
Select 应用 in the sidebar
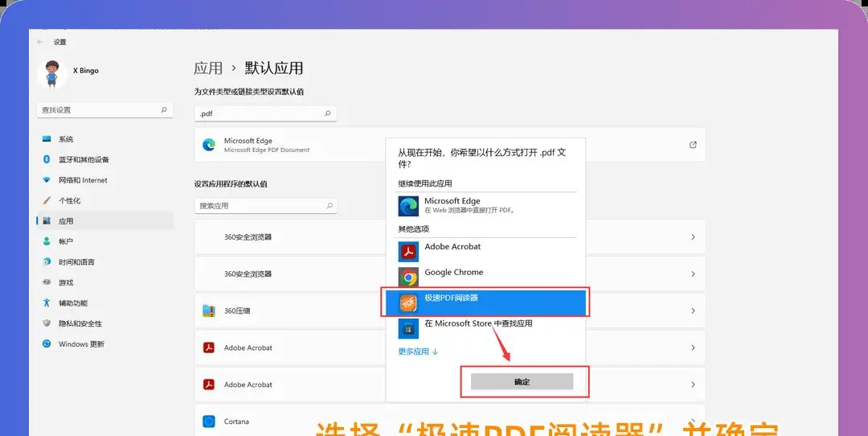point(105,221)
